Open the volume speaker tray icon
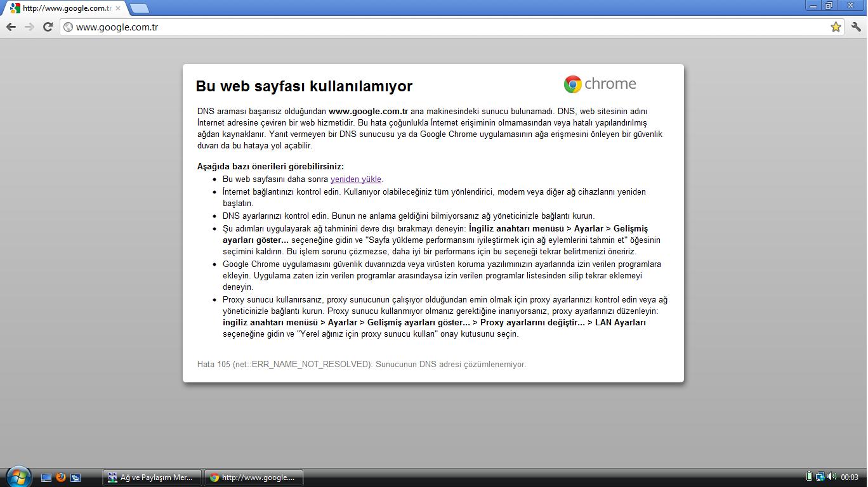The image size is (868, 487). pyautogui.click(x=832, y=477)
